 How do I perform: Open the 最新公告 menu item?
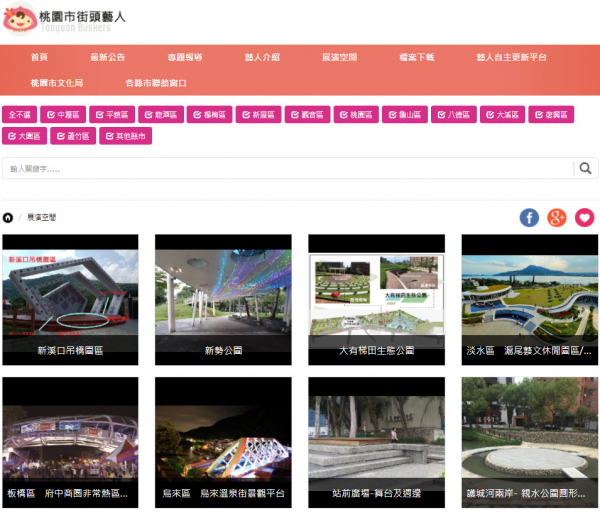click(108, 58)
